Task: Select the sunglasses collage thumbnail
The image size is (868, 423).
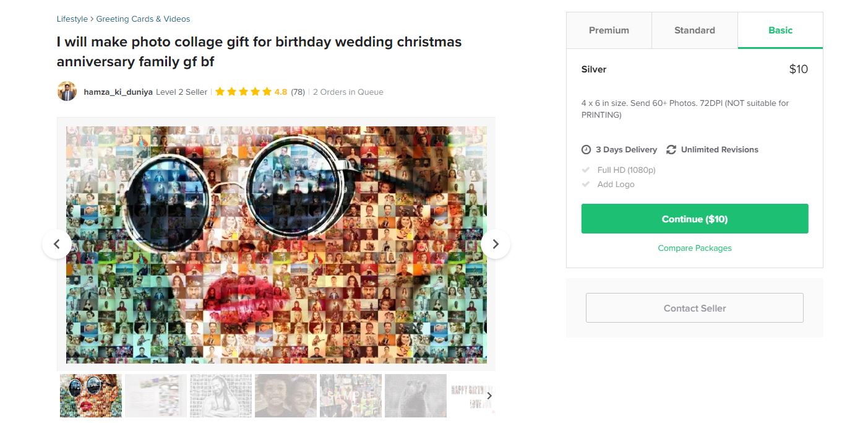Action: click(91, 395)
